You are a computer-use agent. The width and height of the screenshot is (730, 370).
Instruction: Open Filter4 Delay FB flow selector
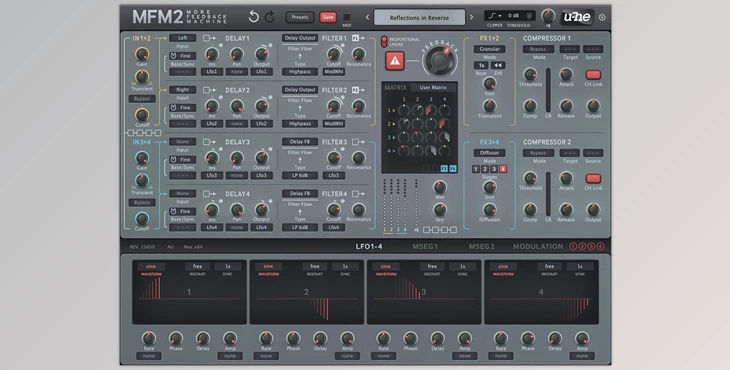[300, 194]
